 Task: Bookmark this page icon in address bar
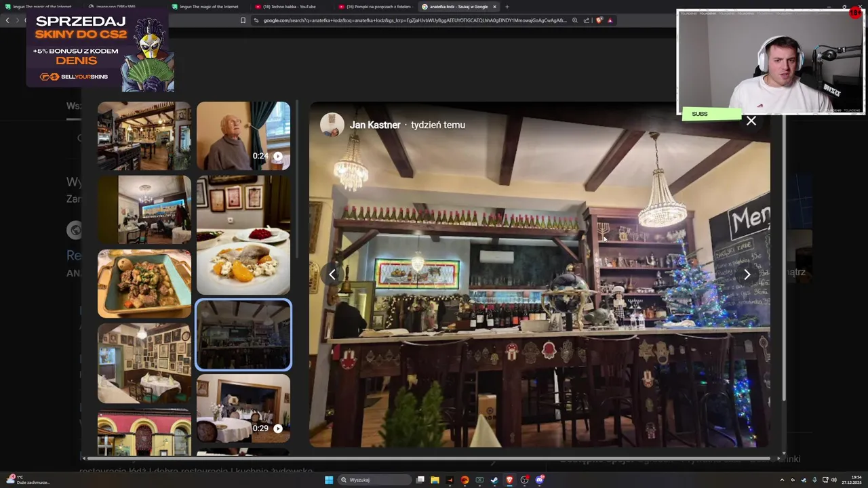pyautogui.click(x=243, y=20)
